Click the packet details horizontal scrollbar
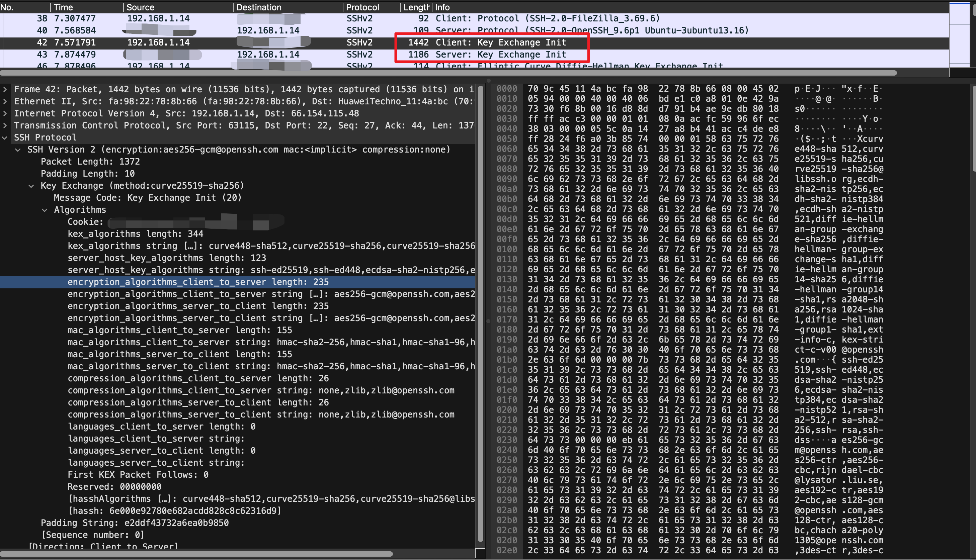Viewport: 976px width, 560px height. point(196,554)
